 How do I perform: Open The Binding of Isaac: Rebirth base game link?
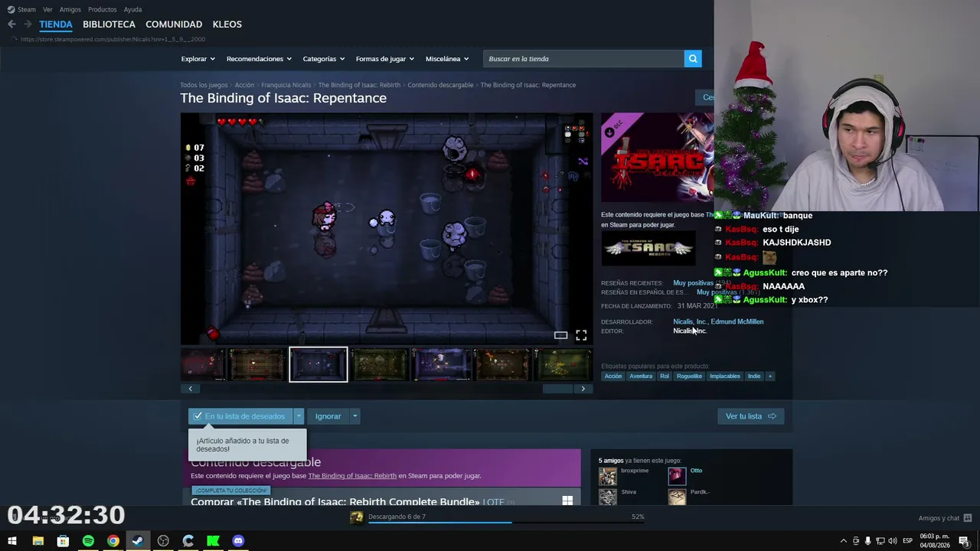coord(352,476)
